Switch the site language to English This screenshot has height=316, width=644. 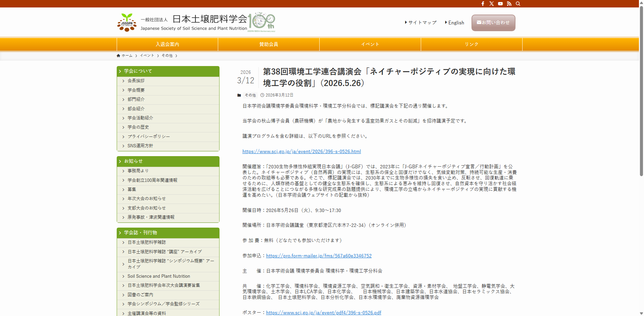click(x=456, y=22)
